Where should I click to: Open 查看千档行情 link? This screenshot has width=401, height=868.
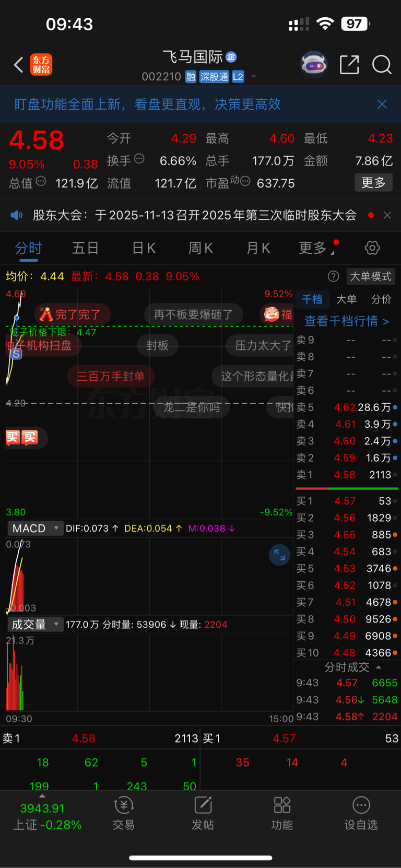[347, 321]
